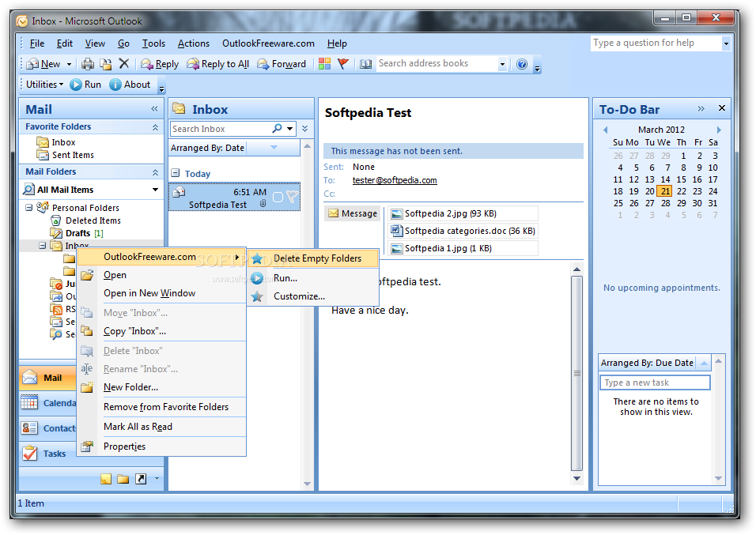Click the Type a new task field

(654, 382)
